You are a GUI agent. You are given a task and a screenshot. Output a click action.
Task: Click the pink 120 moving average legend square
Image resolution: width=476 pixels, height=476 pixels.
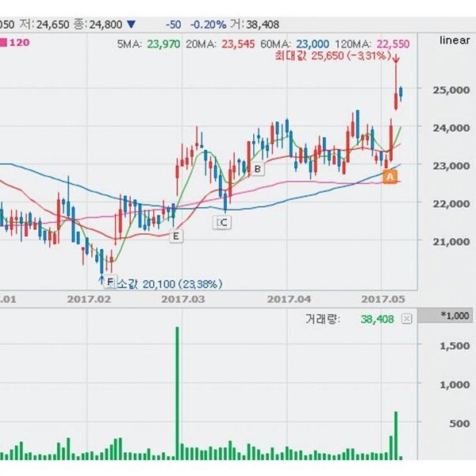[x=3, y=43]
